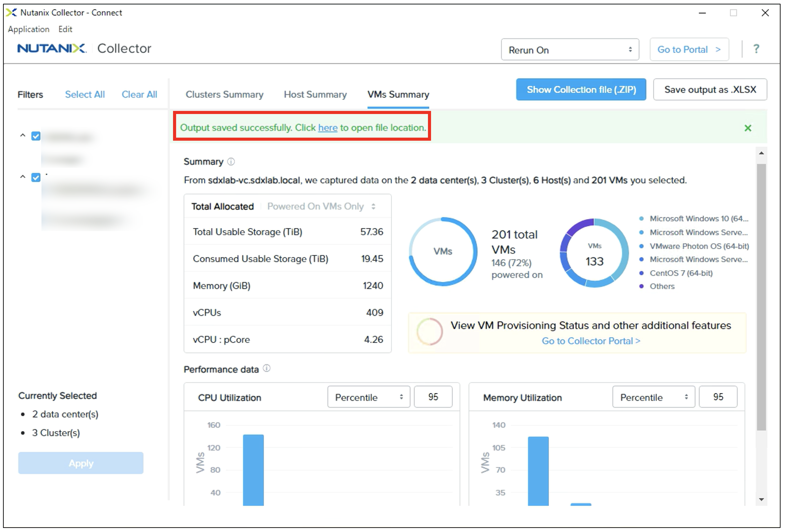Viewport: 786px width, 532px height.
Task: Click the Total Usable Storage value 57.36
Action: tap(372, 232)
